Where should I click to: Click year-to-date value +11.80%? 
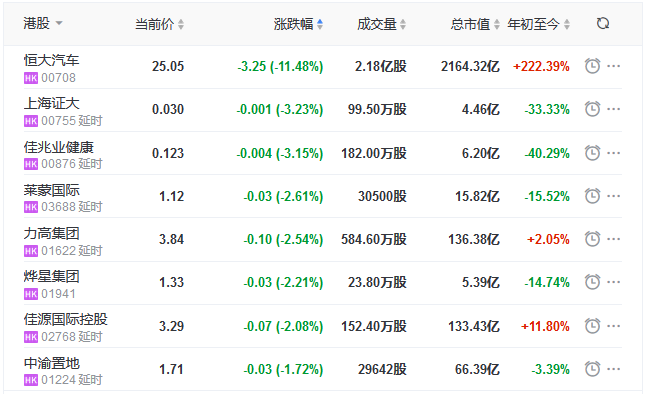[545, 326]
